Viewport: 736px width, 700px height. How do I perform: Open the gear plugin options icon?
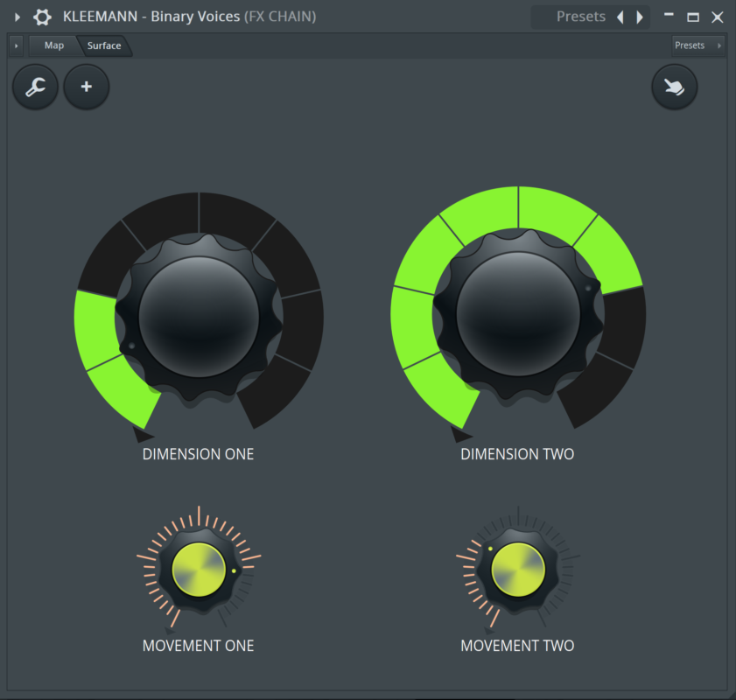point(42,17)
